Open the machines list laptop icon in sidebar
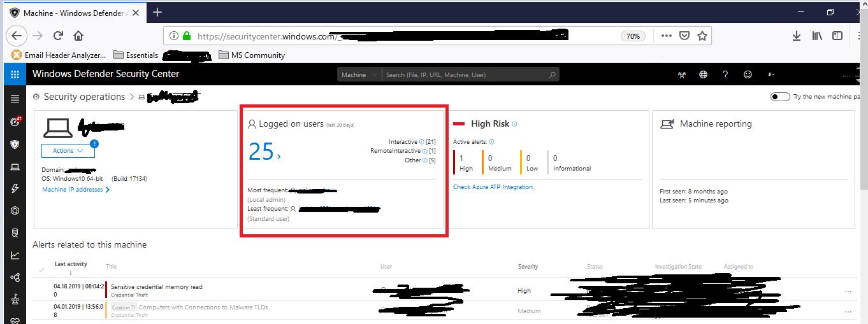Image resolution: width=868 pixels, height=324 pixels. 15,167
